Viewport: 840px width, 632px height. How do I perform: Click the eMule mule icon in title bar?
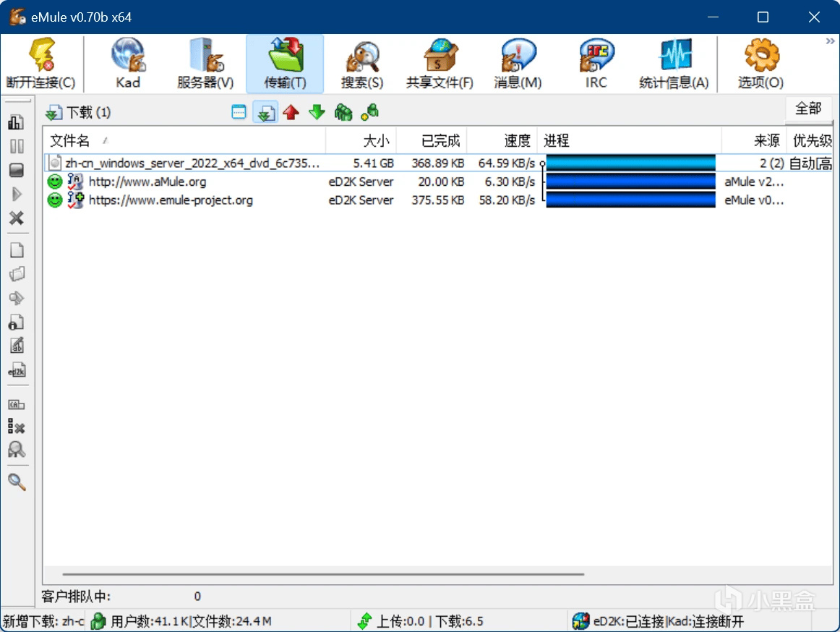tap(17, 17)
